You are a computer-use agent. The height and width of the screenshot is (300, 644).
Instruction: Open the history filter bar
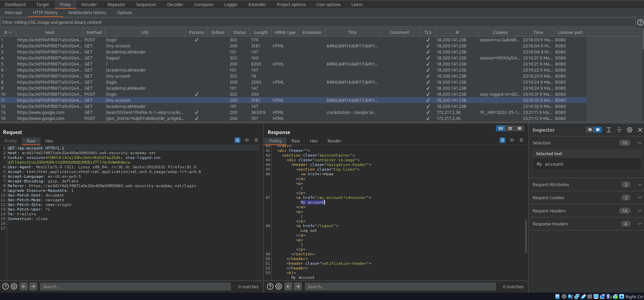(318, 22)
